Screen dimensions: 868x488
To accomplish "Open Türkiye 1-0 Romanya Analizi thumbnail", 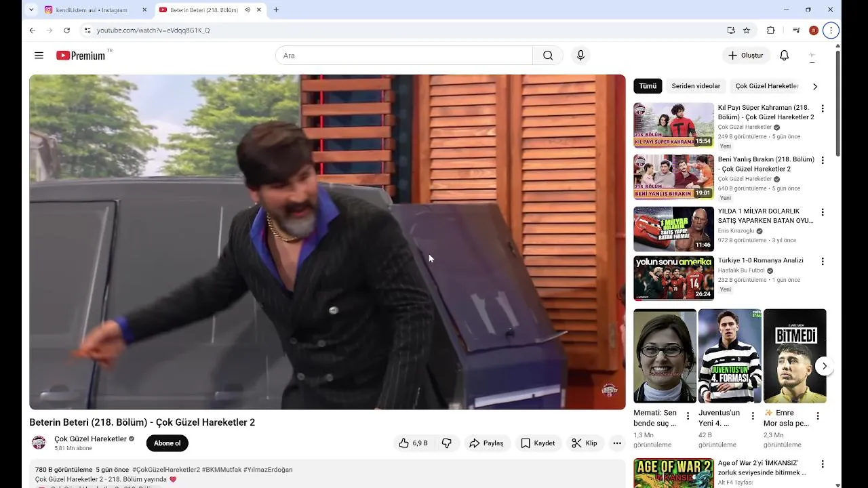I will point(673,278).
